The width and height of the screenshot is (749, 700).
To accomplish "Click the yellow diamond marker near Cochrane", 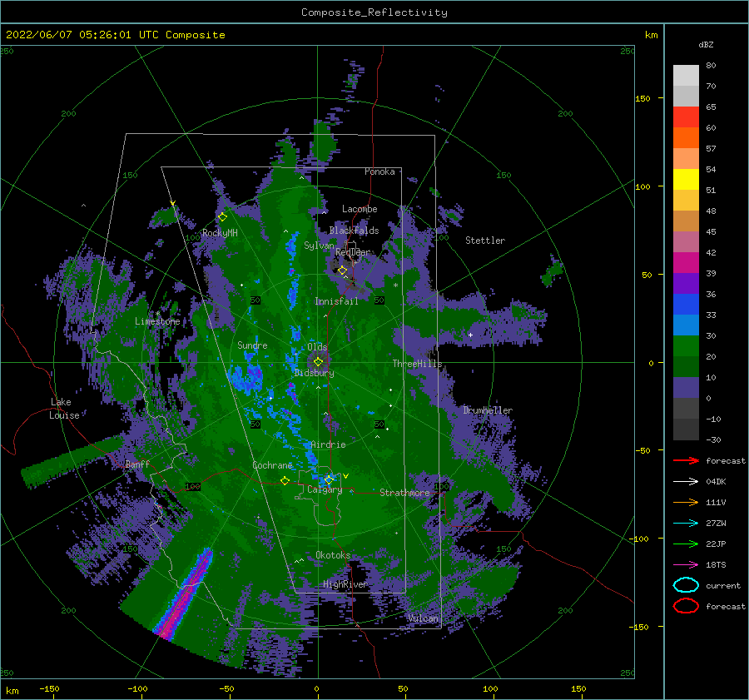I will coord(285,481).
